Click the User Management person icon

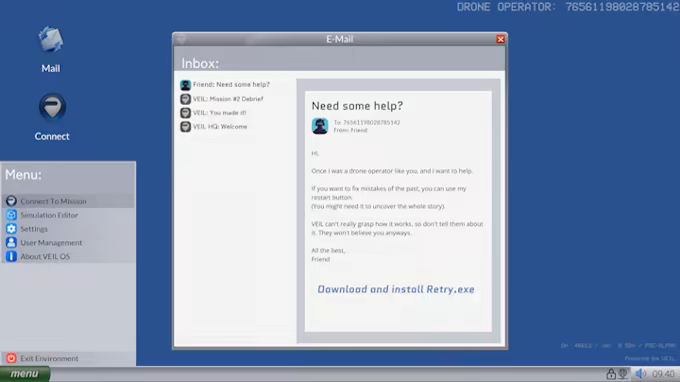11,242
